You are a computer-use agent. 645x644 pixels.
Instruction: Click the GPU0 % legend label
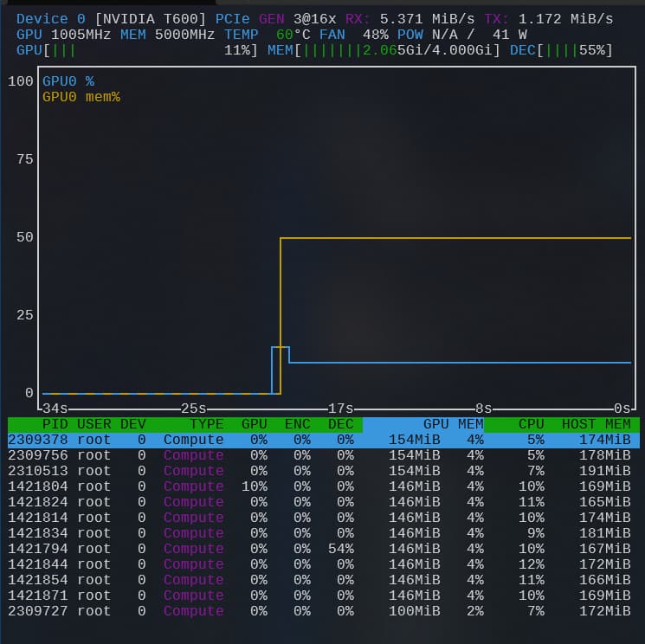pos(68,81)
